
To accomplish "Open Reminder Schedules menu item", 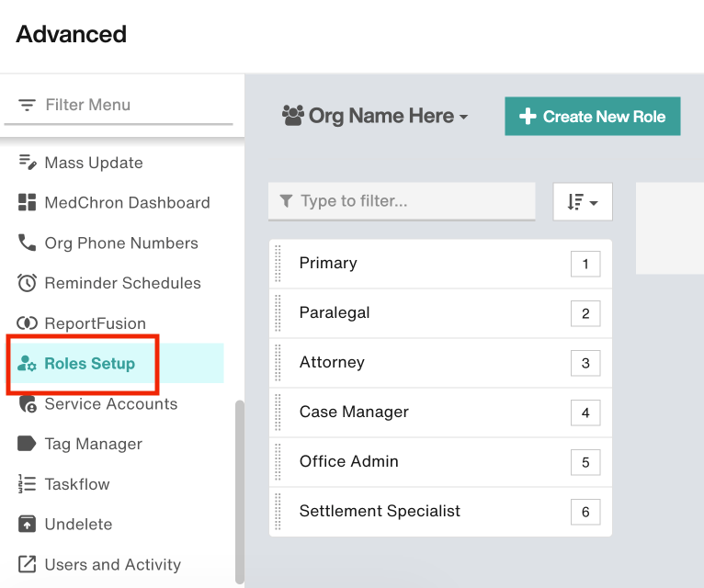I will click(122, 283).
